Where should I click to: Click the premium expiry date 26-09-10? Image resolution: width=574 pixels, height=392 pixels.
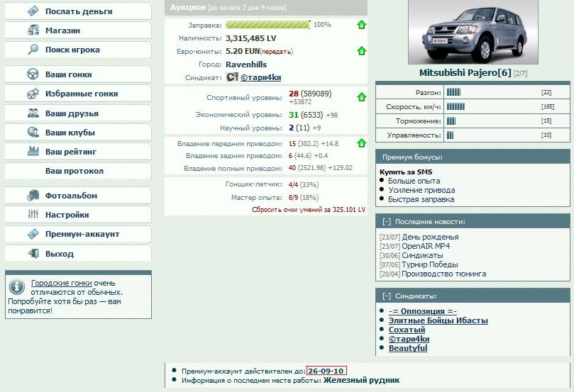(x=326, y=371)
